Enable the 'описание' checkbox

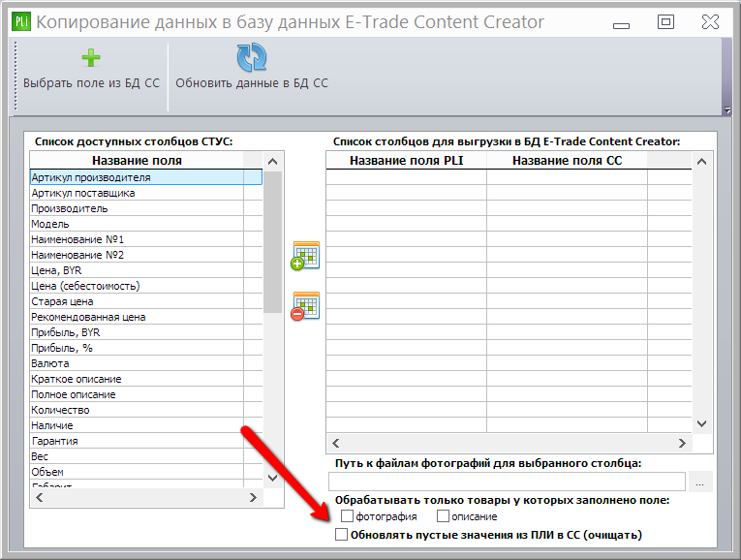tap(443, 516)
